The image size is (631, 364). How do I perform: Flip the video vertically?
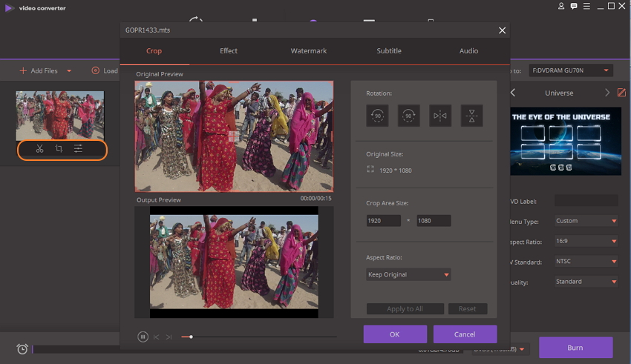pos(472,116)
